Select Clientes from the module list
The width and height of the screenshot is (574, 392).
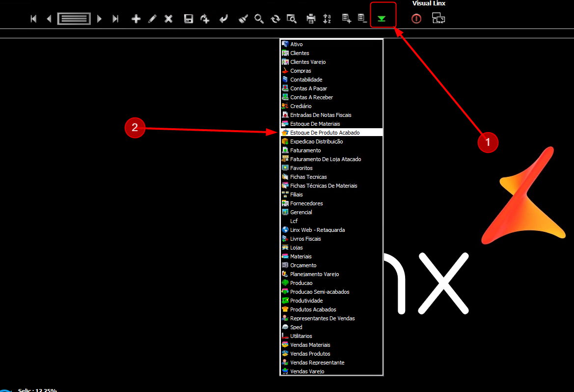331,53
